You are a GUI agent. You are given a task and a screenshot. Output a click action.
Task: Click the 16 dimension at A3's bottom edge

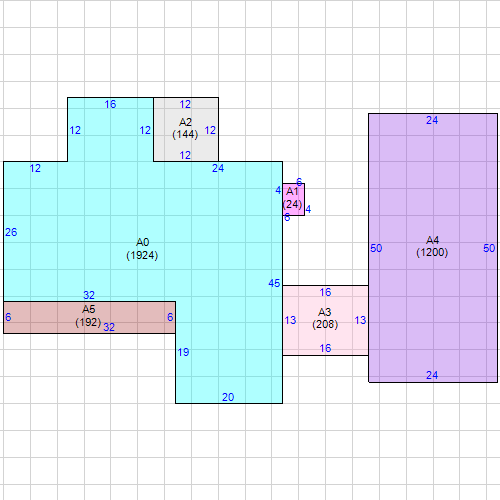tap(325, 348)
